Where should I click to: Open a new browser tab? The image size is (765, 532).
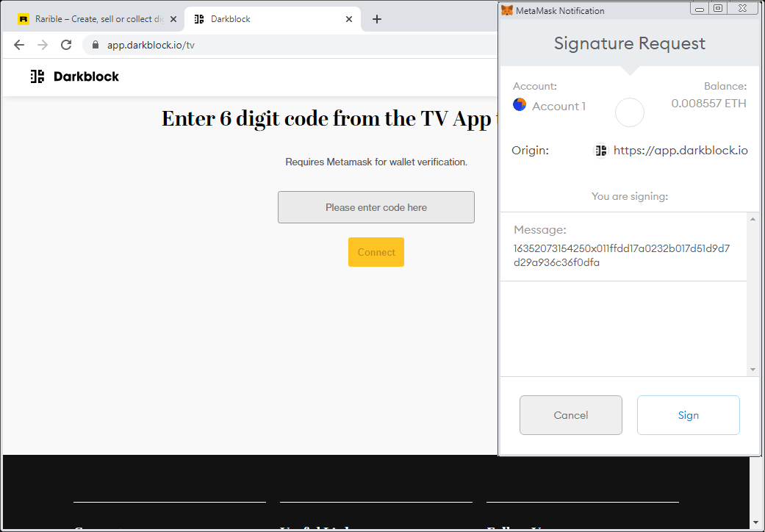pos(377,19)
